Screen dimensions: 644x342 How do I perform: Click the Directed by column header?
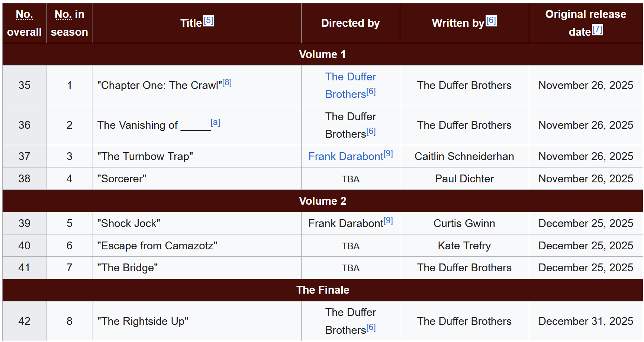[x=351, y=23]
